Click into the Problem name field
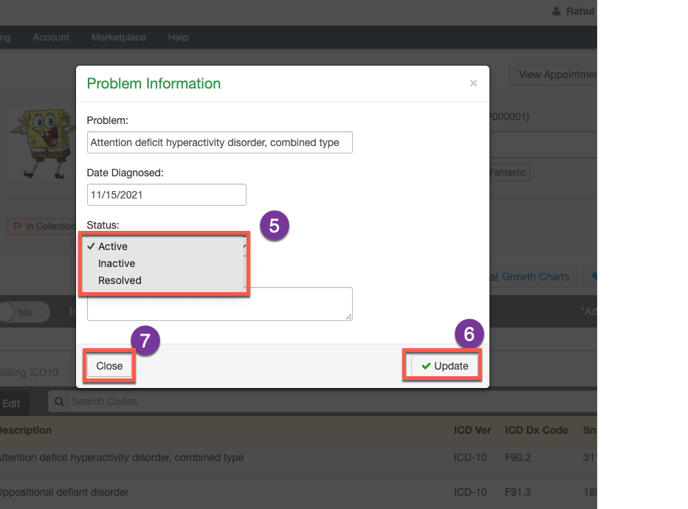The width and height of the screenshot is (688, 509). (219, 143)
